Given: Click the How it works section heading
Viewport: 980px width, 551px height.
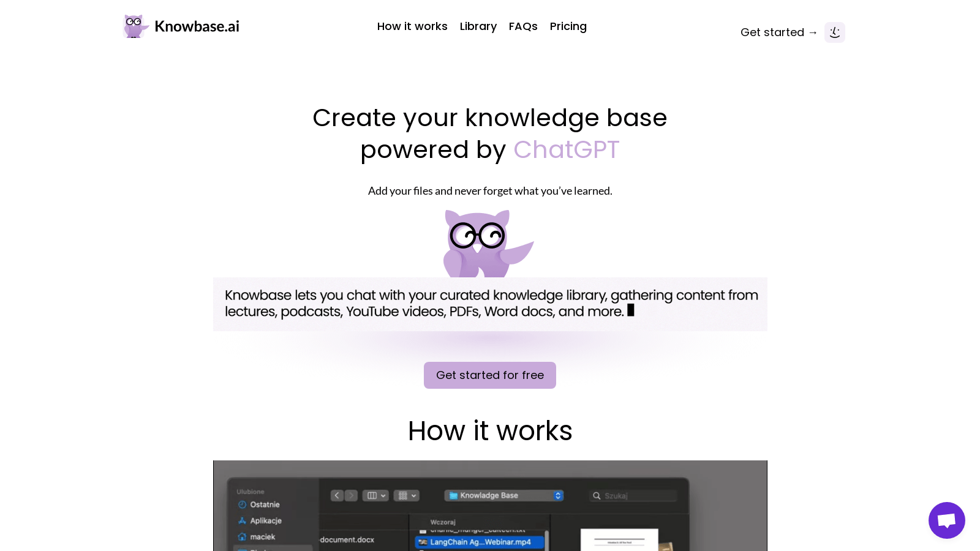Looking at the screenshot, I should pos(490,431).
